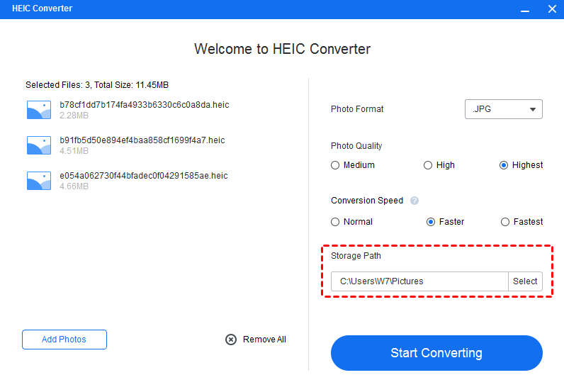The image size is (564, 392).
Task: Pick the Faster conversion speed
Action: coord(431,222)
